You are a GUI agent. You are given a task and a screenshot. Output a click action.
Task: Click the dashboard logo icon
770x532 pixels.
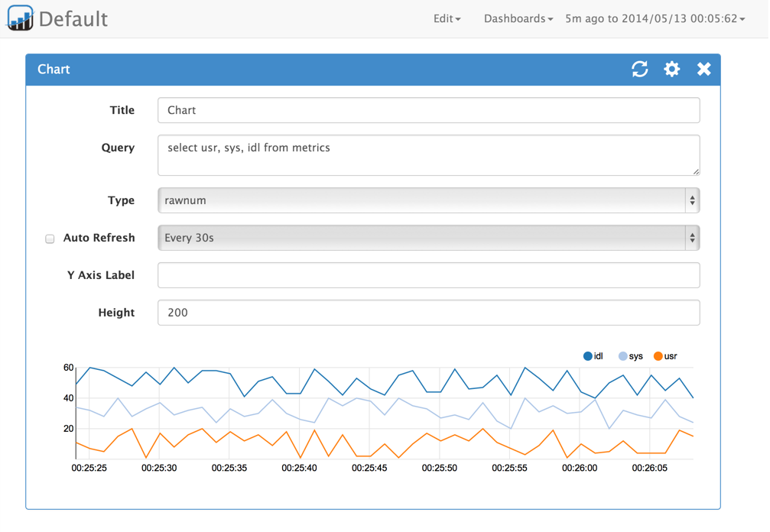pos(20,18)
